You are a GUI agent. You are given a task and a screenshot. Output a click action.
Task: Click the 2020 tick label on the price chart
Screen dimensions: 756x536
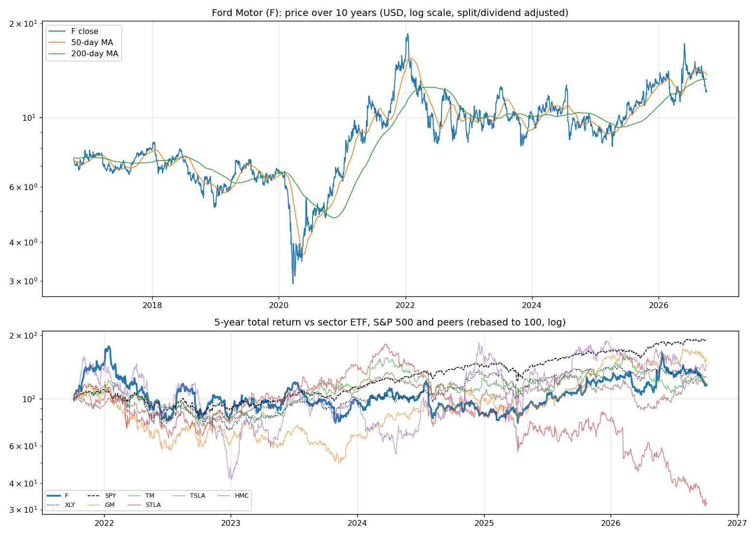click(x=279, y=306)
